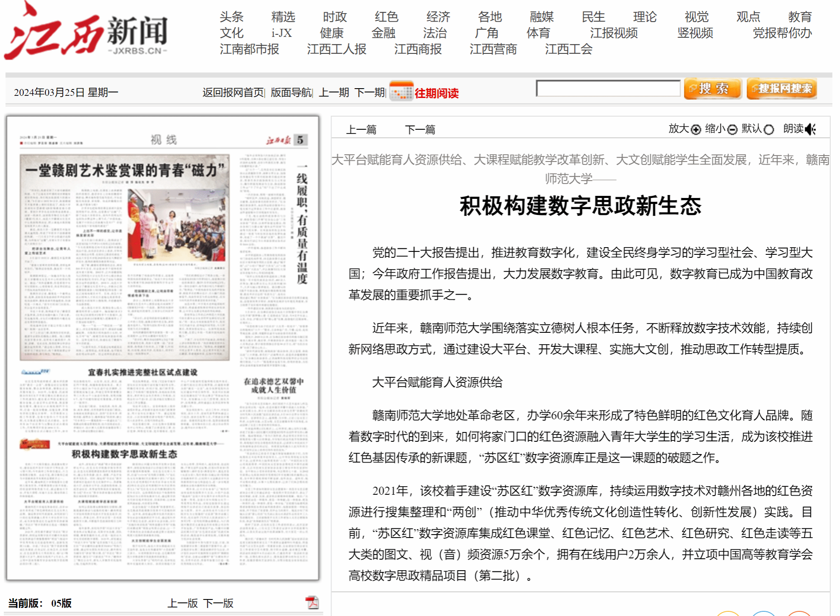Go to the 体育 section
This screenshot has height=616, width=840.
pyautogui.click(x=538, y=33)
